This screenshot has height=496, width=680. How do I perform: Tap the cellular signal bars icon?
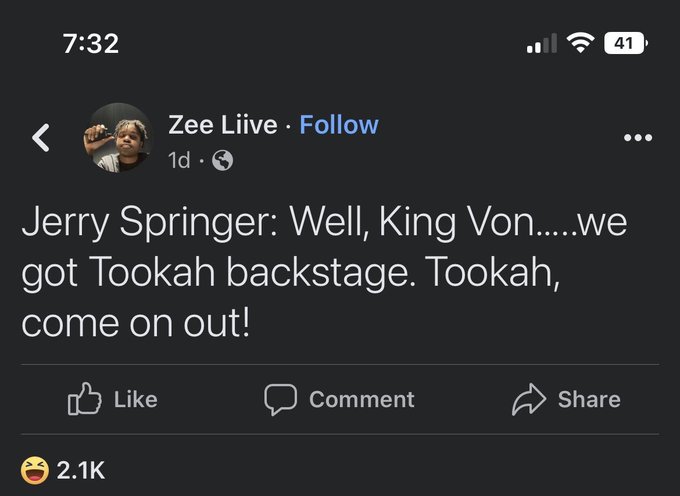541,44
